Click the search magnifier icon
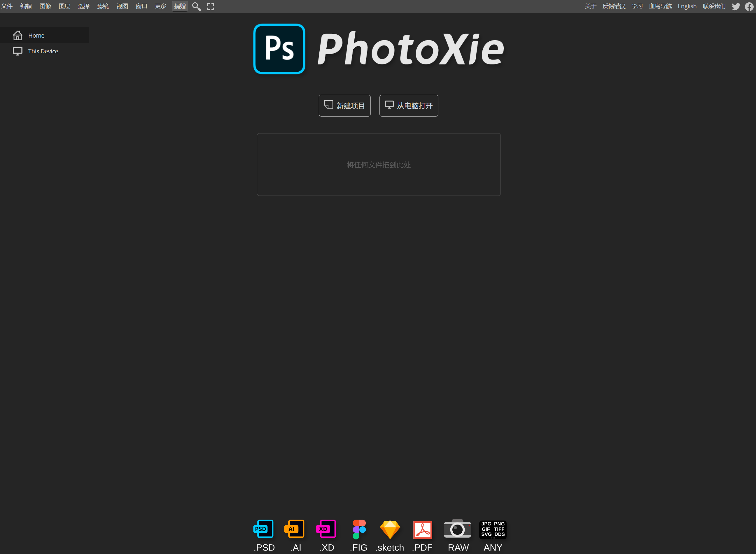 197,6
